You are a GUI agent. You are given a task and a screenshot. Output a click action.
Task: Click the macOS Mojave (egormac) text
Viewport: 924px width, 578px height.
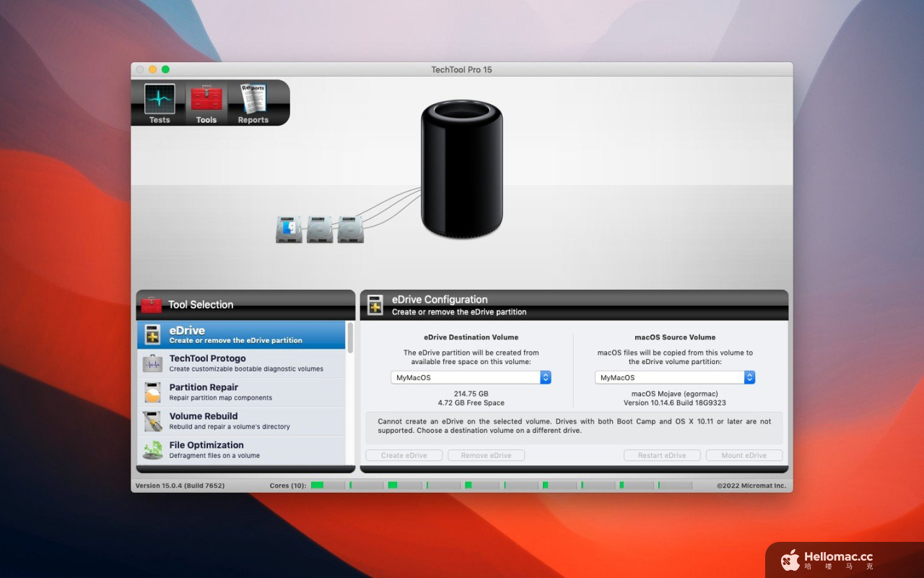click(x=675, y=394)
